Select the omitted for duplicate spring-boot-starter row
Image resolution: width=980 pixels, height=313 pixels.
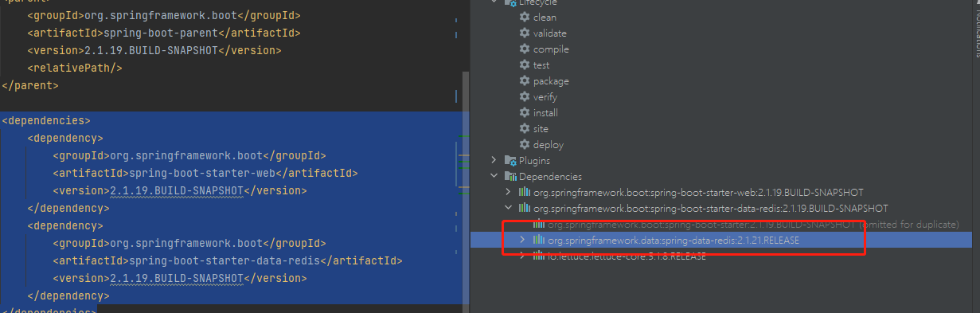pos(753,224)
